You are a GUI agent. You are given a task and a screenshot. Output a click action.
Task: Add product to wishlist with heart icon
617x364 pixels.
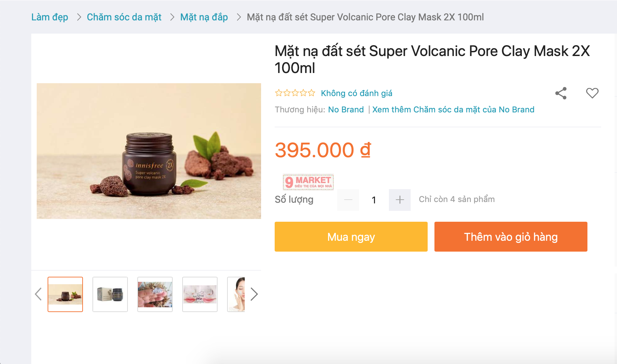(592, 93)
